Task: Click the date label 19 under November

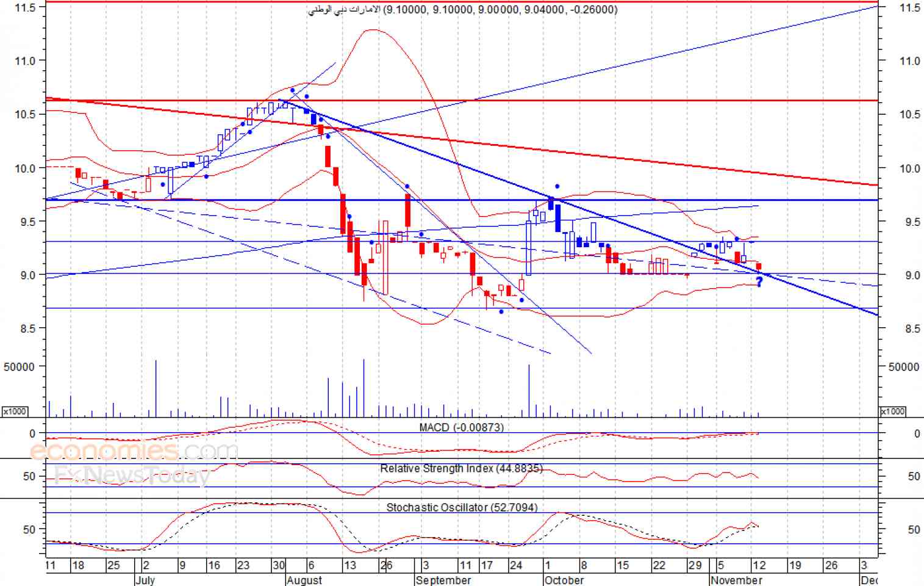Action: (x=795, y=565)
